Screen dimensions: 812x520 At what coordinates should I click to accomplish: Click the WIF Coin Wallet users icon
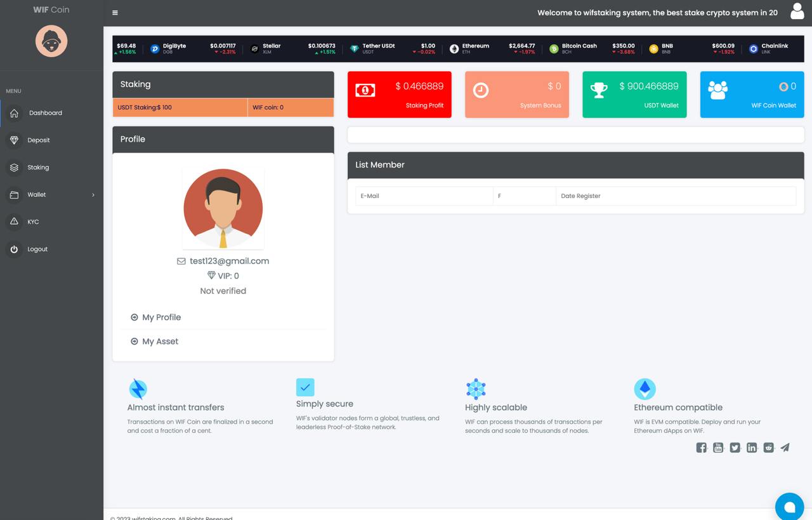coord(717,90)
